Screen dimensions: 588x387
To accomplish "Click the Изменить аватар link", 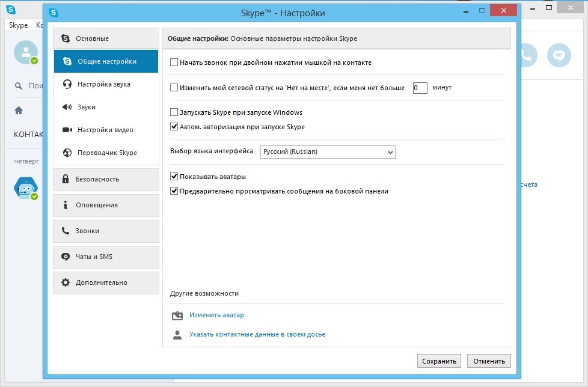I will click(216, 315).
